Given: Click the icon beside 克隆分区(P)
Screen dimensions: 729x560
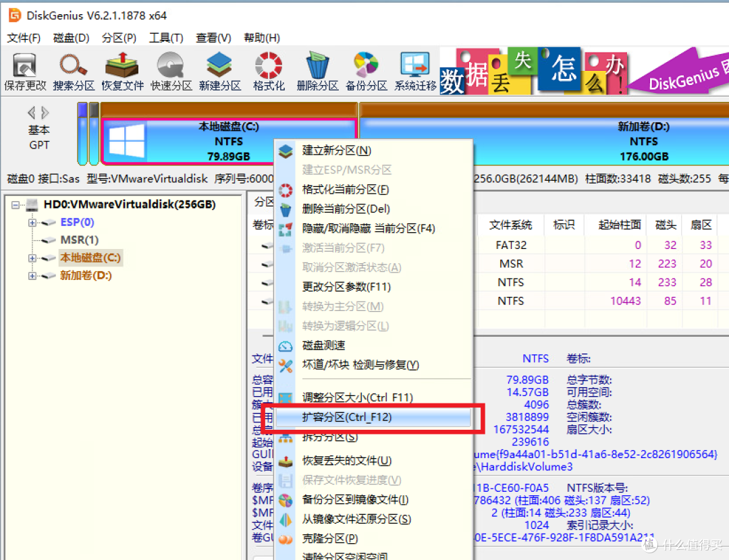Looking at the screenshot, I should tap(286, 539).
